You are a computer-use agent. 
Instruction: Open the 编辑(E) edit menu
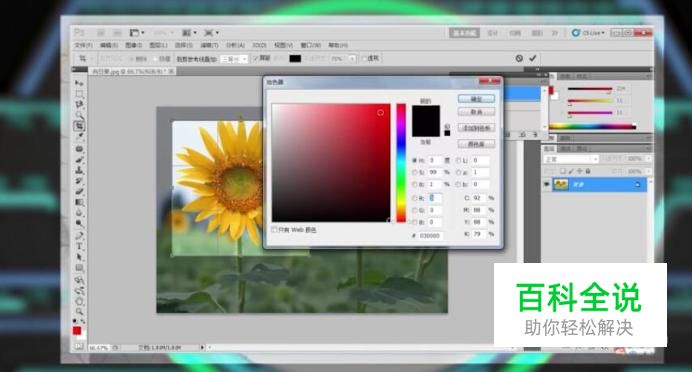109,45
